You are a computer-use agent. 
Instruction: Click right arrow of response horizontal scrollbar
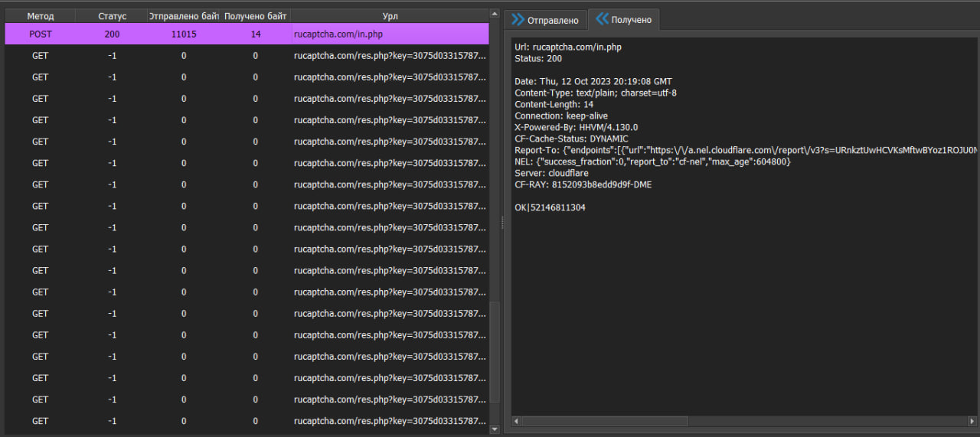pyautogui.click(x=970, y=421)
